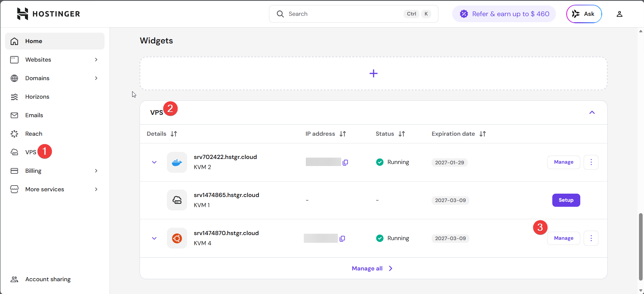Click the srv702422.hstgr.cloud hostname
The image size is (644, 294).
click(x=225, y=157)
